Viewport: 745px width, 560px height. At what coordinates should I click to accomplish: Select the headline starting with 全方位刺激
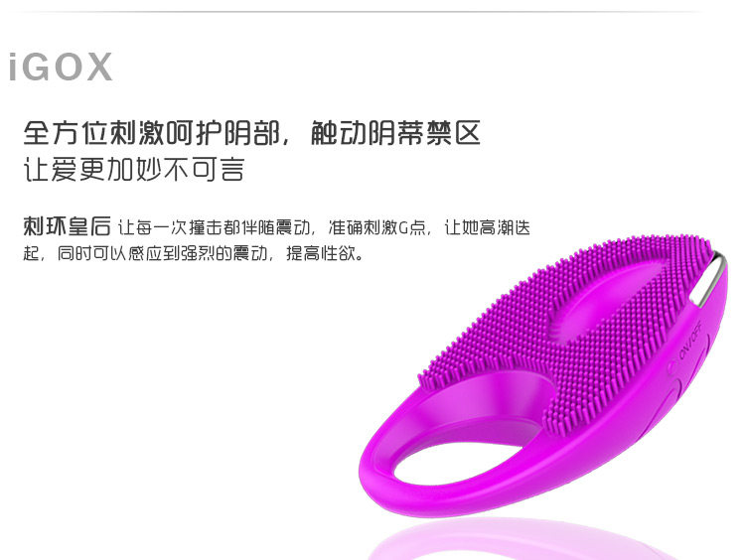tap(252, 133)
